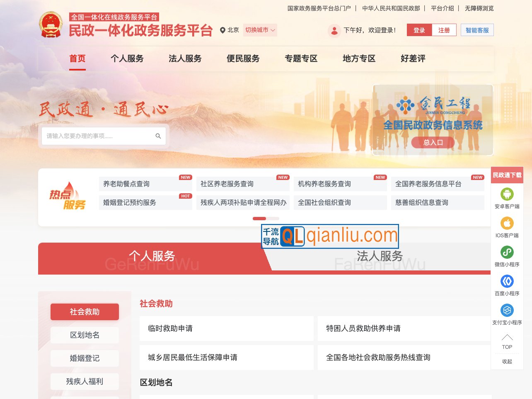532x399 pixels.
Task: Open the 便民服务 navigation menu
Action: [x=243, y=58]
